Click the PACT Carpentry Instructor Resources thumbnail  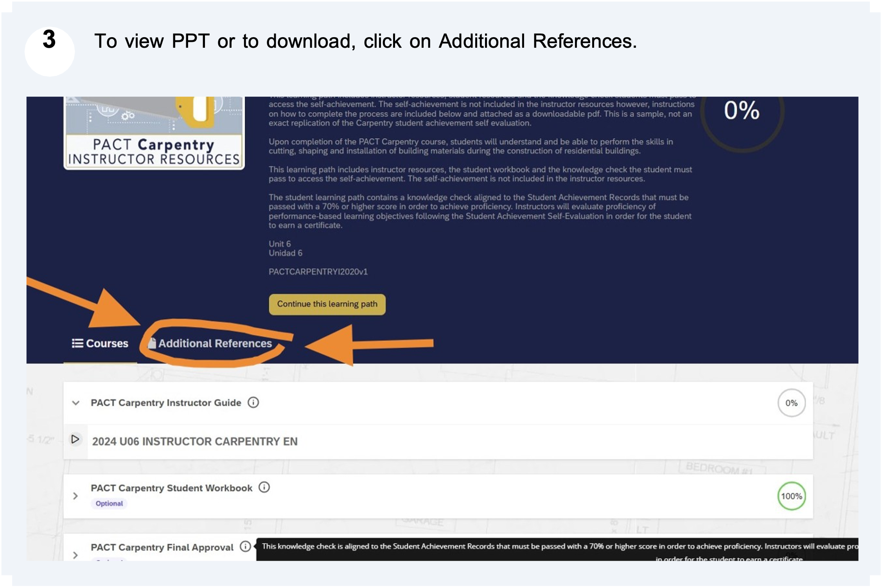(x=154, y=133)
